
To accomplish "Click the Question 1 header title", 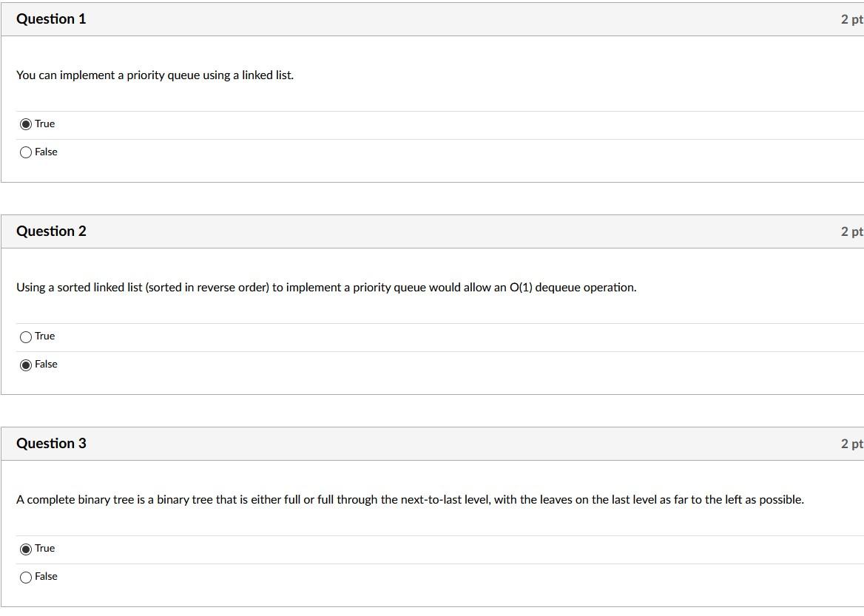I will 51,19.
